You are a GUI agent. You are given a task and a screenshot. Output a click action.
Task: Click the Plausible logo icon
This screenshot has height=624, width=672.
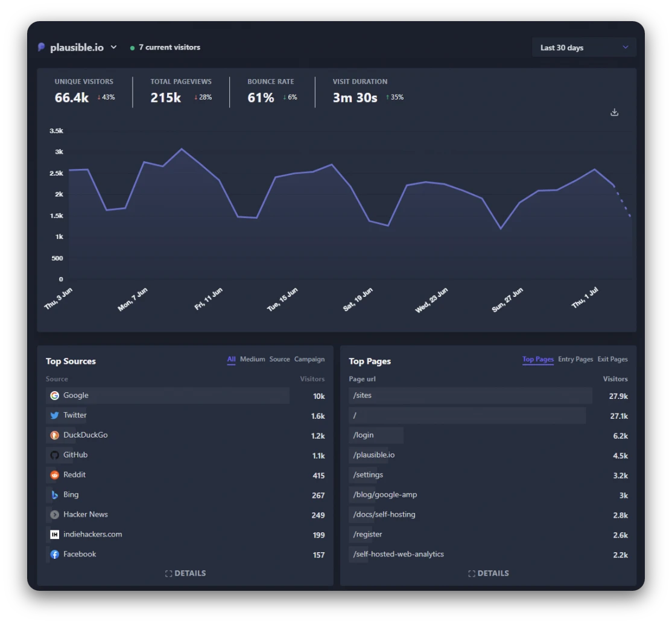point(42,47)
